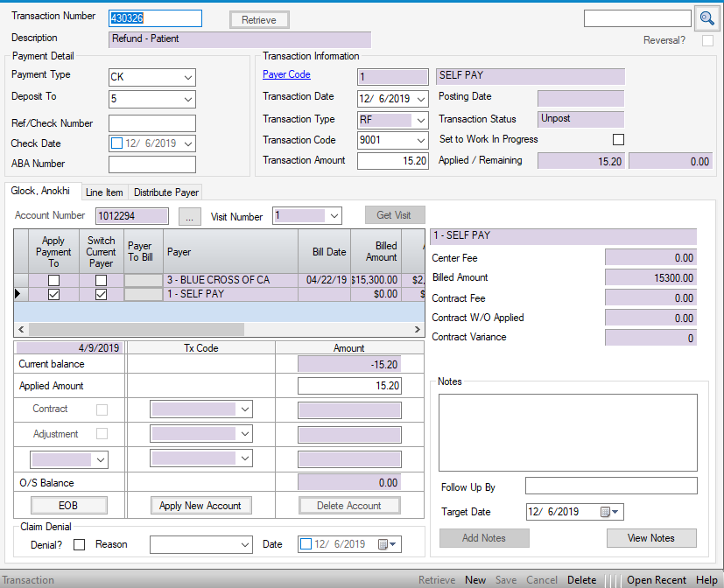Viewport: 724px width, 588px height.
Task: Click inside the Ref/Check Number field
Action: pyautogui.click(x=152, y=123)
